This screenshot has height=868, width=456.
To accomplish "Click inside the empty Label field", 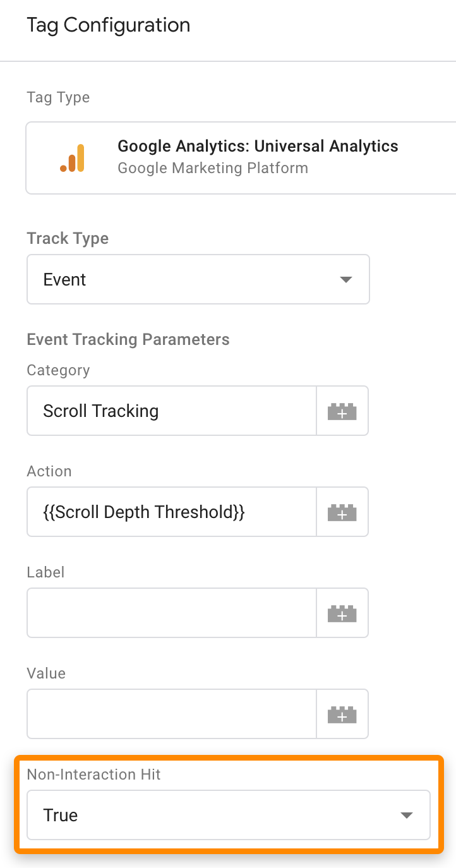I will (171, 613).
